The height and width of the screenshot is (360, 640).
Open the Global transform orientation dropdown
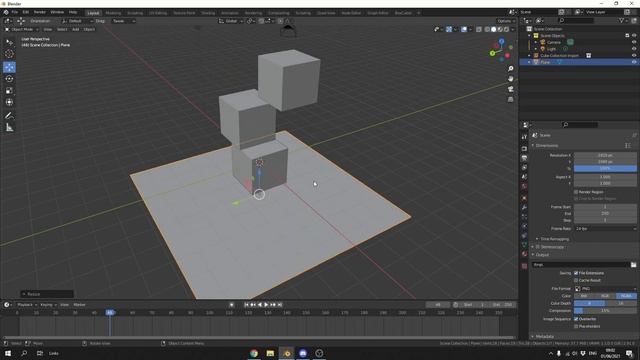click(231, 21)
